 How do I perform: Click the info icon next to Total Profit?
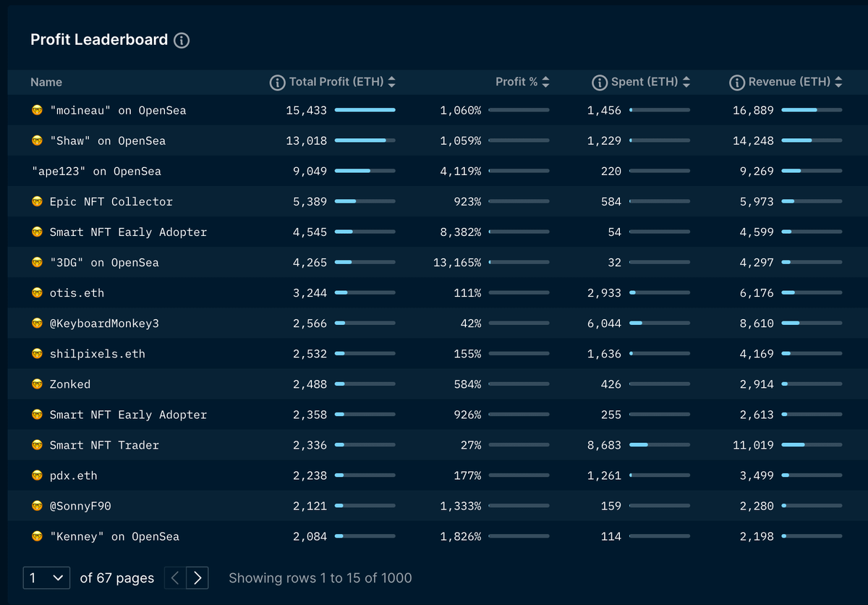pos(277,82)
